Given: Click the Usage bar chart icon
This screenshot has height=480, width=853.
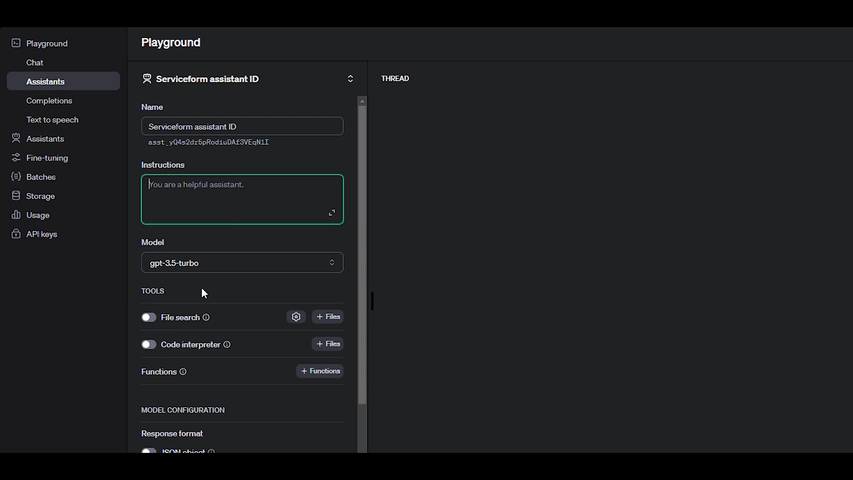Looking at the screenshot, I should click(16, 214).
